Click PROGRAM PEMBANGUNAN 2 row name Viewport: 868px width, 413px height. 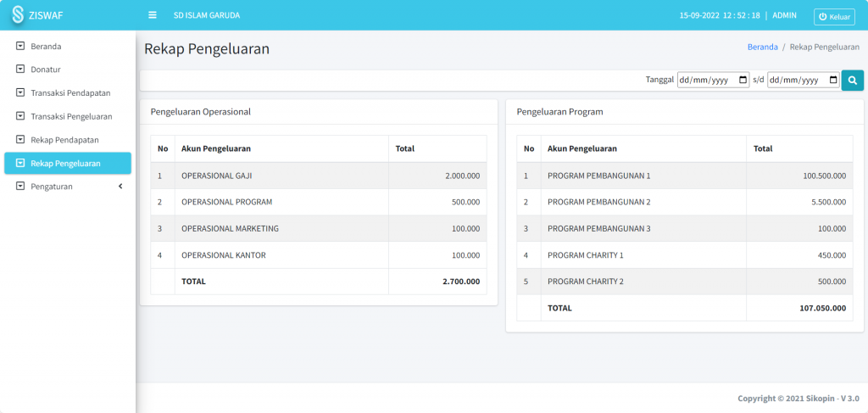[x=599, y=202]
